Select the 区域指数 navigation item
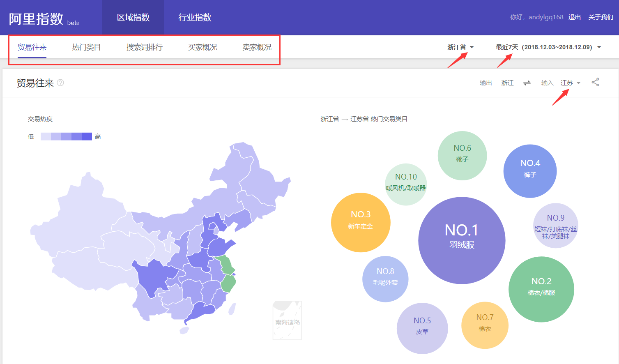The width and height of the screenshot is (619, 364). point(133,17)
